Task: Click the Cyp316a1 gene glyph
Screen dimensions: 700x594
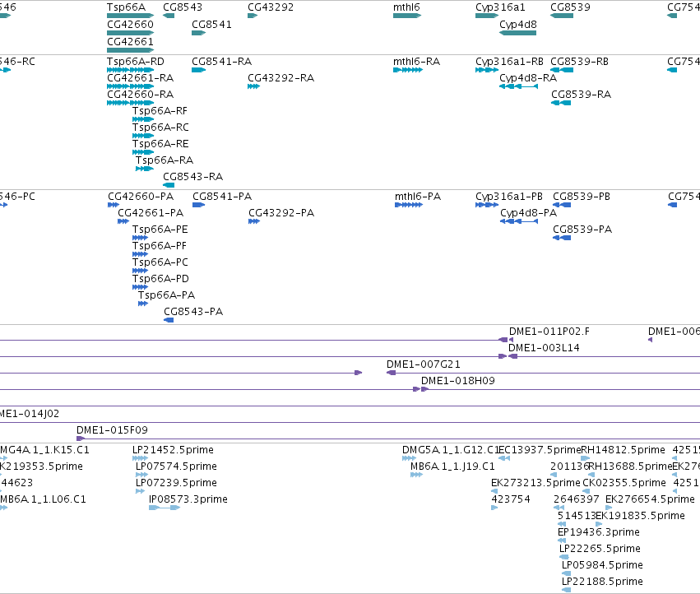Action: [x=487, y=16]
